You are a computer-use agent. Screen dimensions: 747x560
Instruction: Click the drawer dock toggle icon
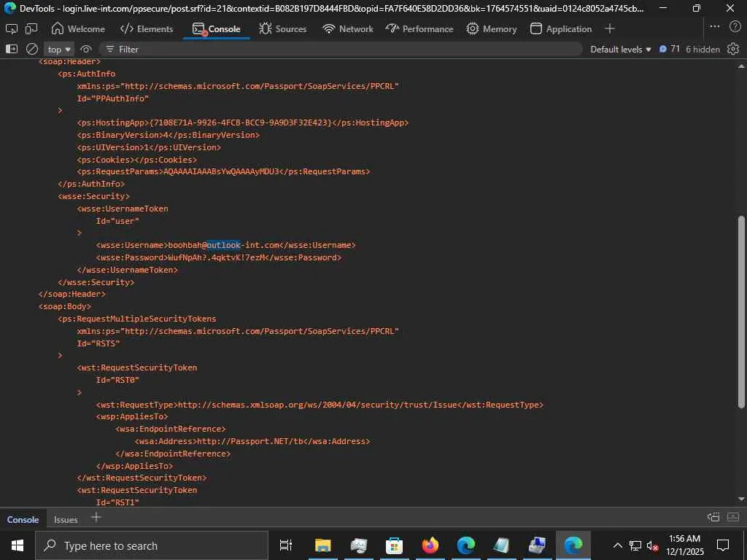(x=713, y=517)
